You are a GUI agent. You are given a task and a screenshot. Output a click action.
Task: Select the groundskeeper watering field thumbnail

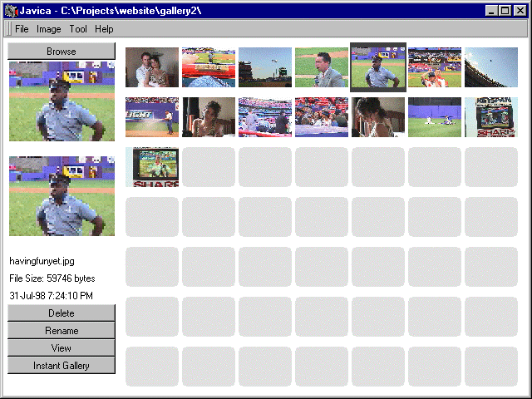152,117
